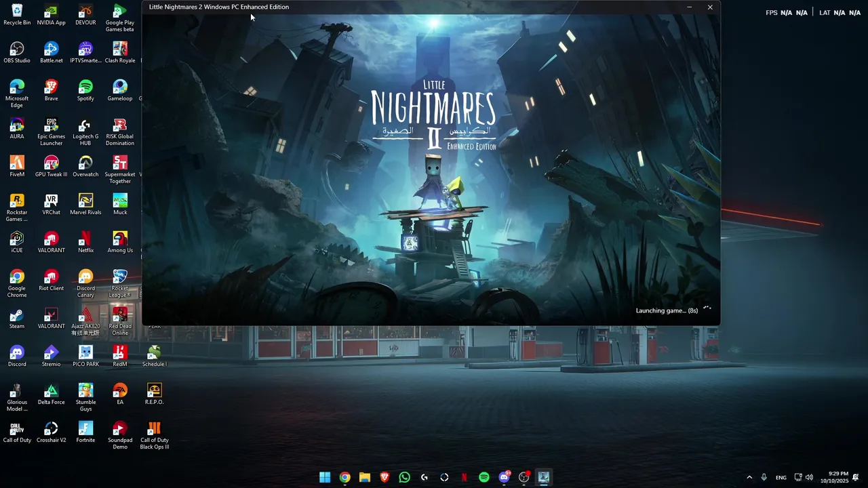Viewport: 868px width, 488px height.
Task: Select the Ajazz AK820 desktop icon
Action: point(85,322)
